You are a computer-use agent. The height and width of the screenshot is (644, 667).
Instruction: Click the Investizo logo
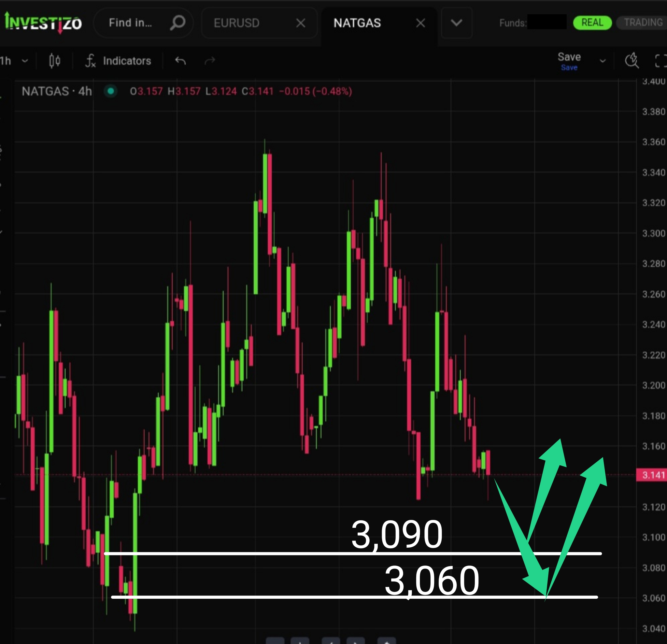(x=43, y=23)
